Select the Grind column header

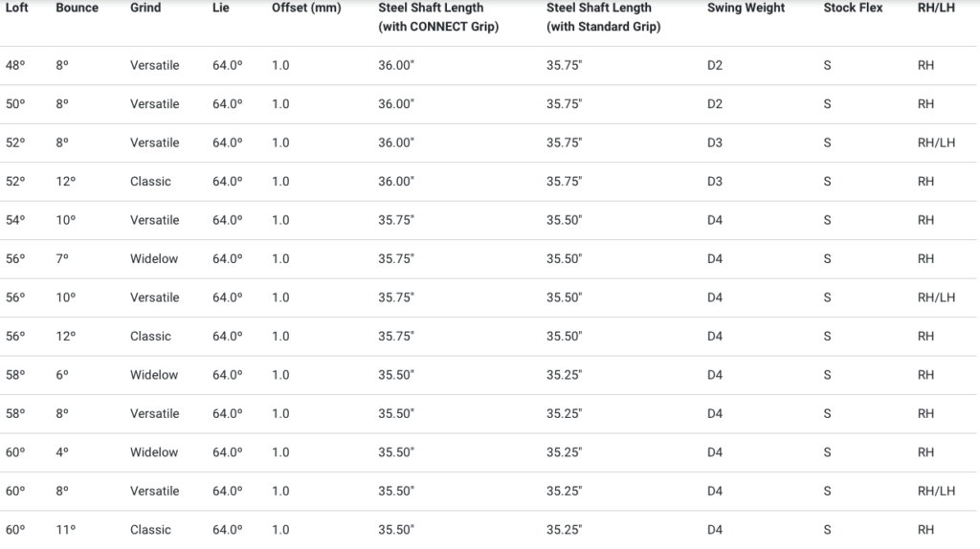(x=145, y=8)
